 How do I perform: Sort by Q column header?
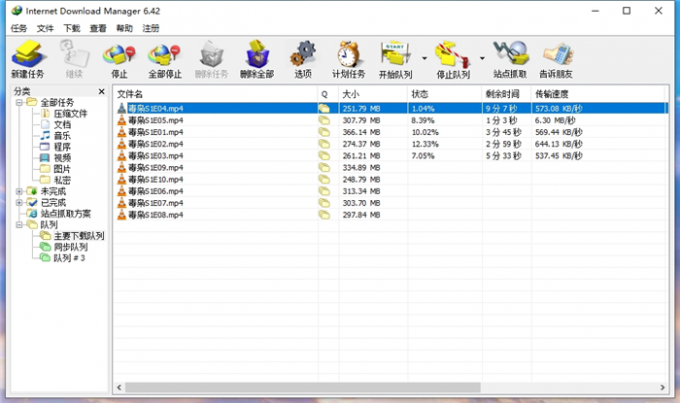pyautogui.click(x=328, y=94)
